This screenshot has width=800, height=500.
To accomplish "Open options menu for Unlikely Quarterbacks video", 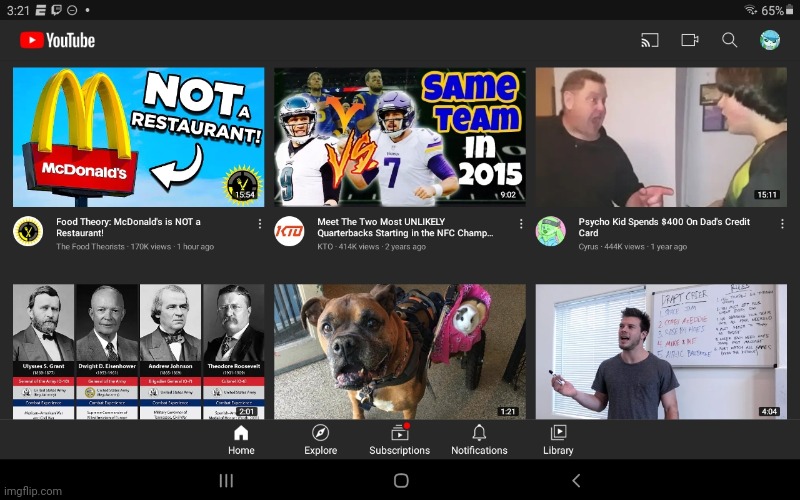I will [521, 223].
